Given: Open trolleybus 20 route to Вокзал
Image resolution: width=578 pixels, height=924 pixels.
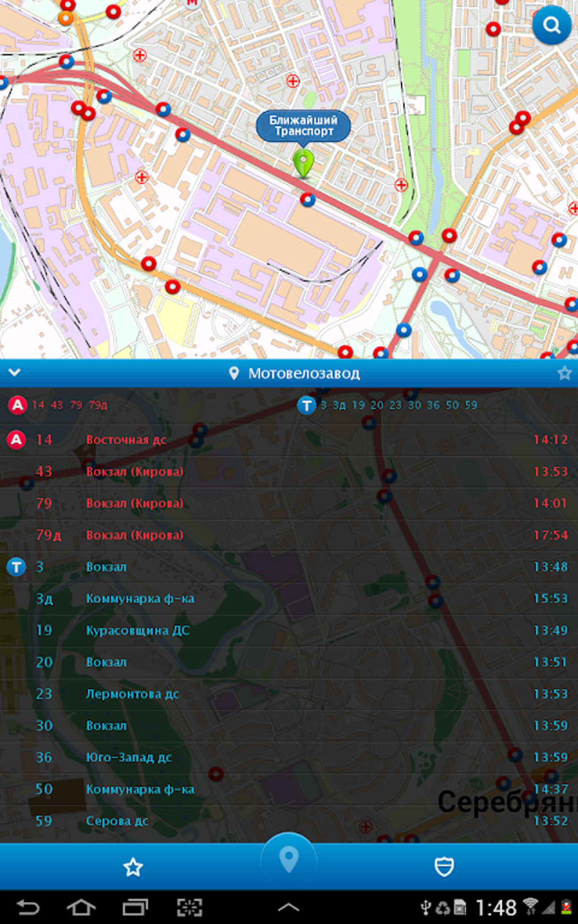Looking at the screenshot, I should [289, 662].
